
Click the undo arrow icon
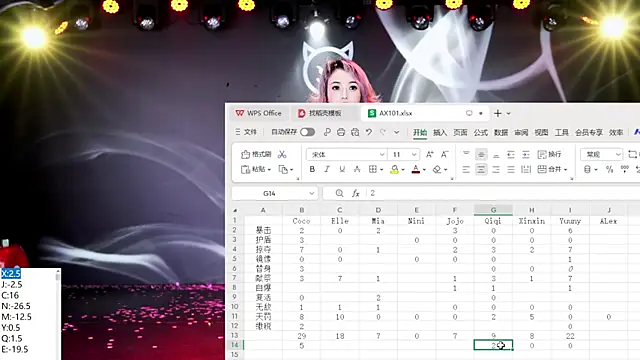(369, 132)
